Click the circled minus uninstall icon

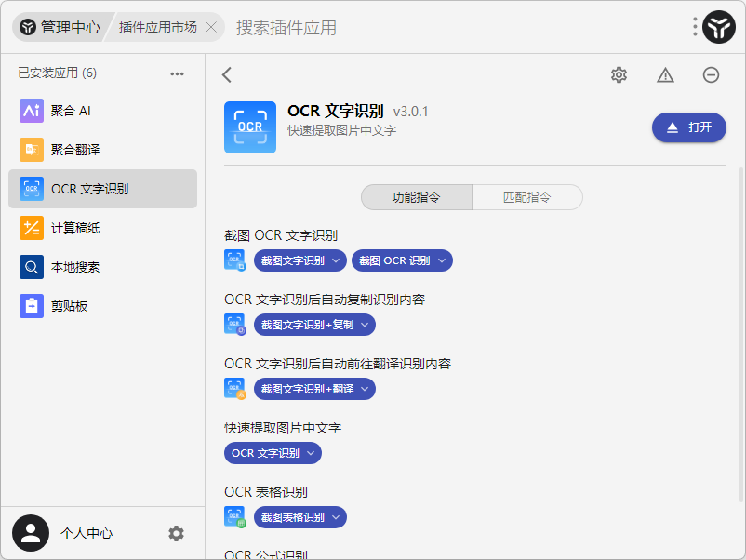click(x=711, y=74)
